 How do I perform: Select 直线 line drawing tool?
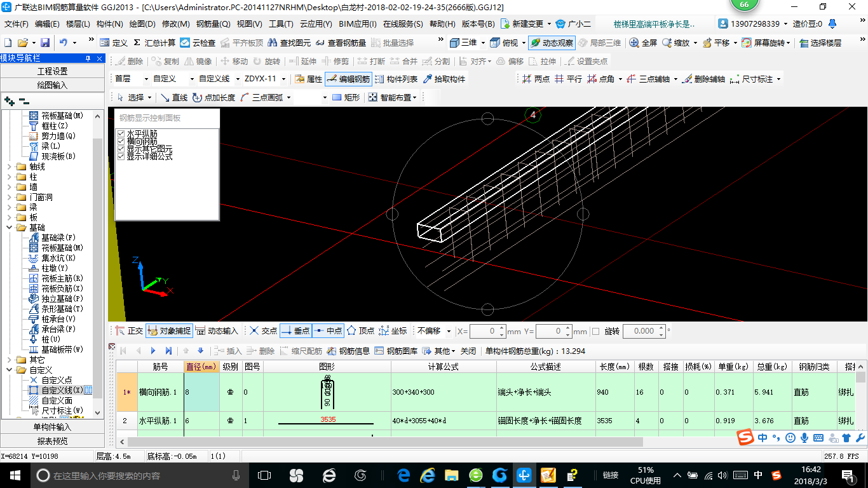173,97
